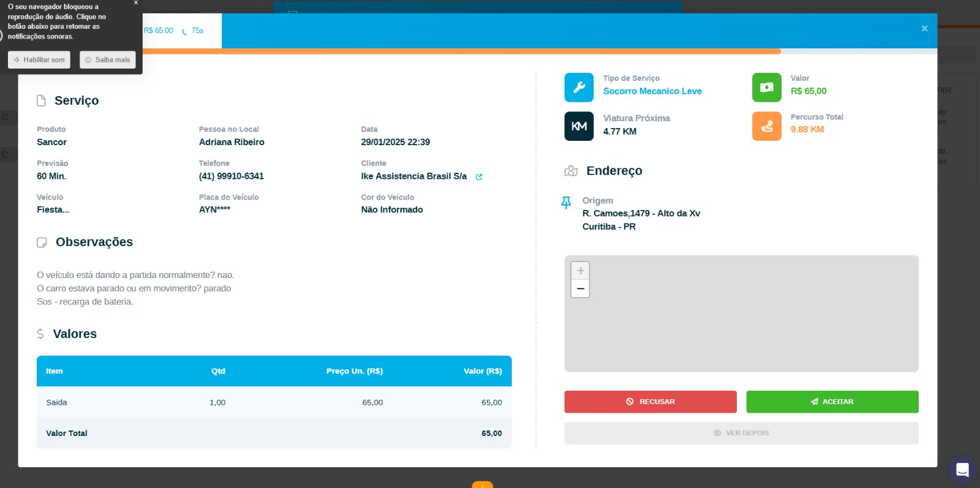Click the Saida row item
Screen dimensions: 980x488
click(x=56, y=402)
